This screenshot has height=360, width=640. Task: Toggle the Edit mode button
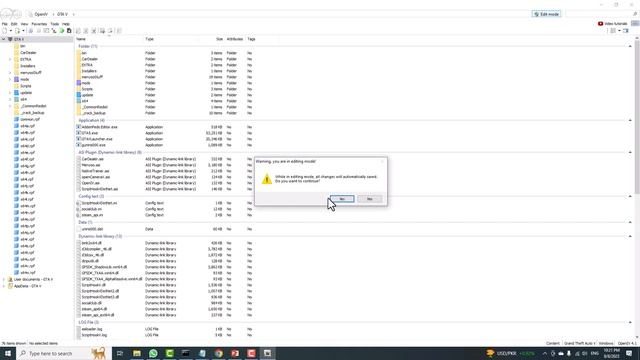tap(546, 14)
